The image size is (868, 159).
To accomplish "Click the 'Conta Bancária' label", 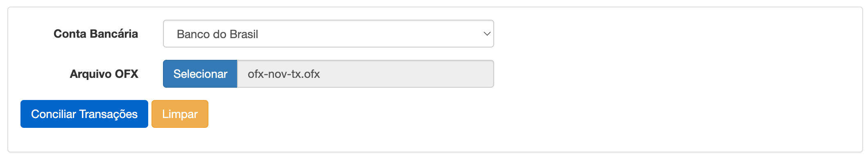I will click(96, 34).
